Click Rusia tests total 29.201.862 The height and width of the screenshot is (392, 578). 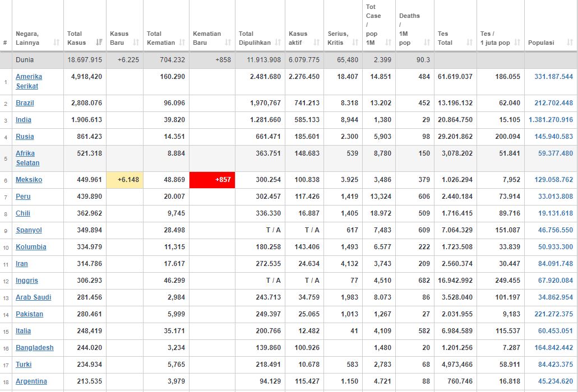click(455, 137)
